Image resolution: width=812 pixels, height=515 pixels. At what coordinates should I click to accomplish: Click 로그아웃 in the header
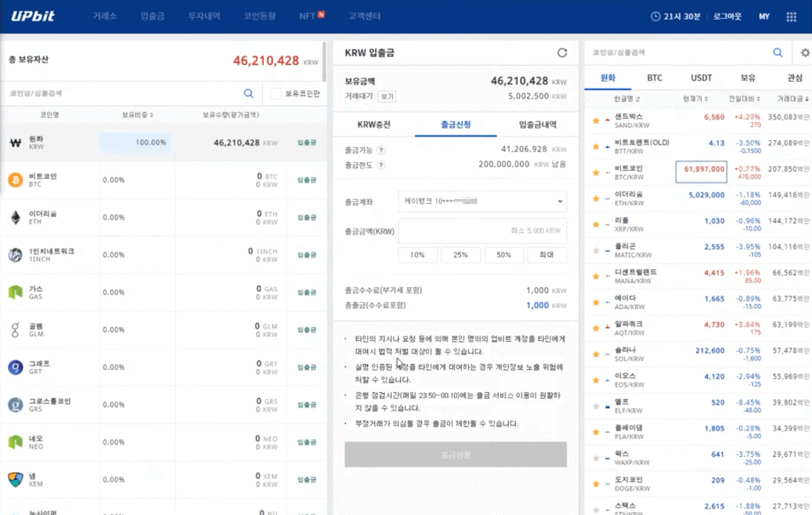[727, 16]
